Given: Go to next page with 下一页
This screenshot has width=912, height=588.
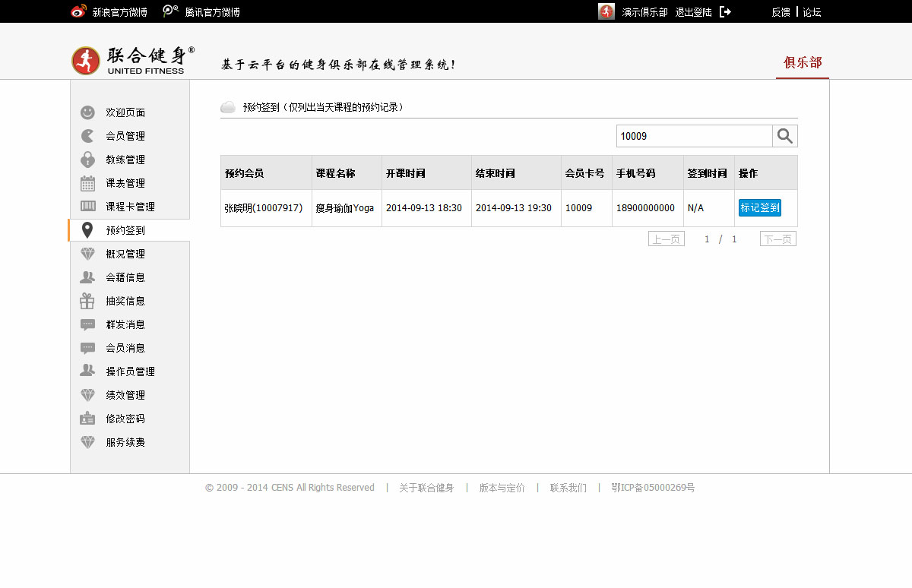Looking at the screenshot, I should coord(777,239).
